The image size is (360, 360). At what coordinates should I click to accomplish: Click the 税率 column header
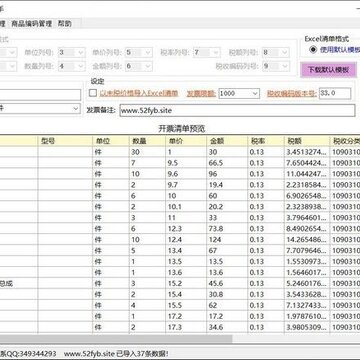coord(266,141)
